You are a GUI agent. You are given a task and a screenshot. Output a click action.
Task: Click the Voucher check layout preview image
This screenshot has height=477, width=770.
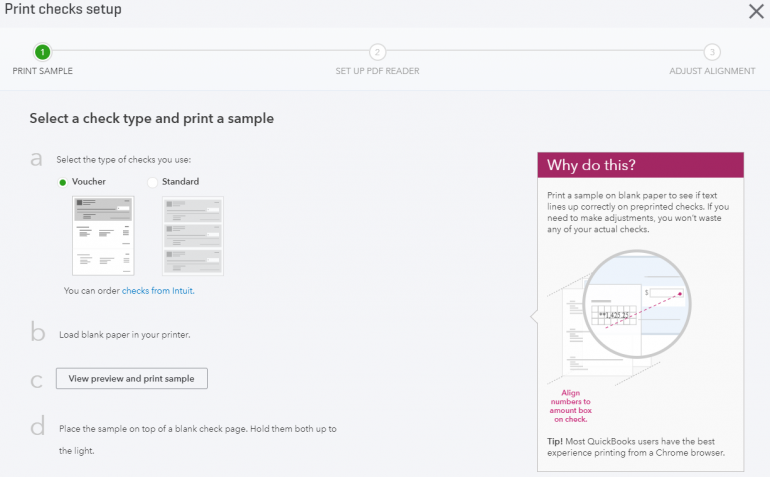[x=103, y=235]
